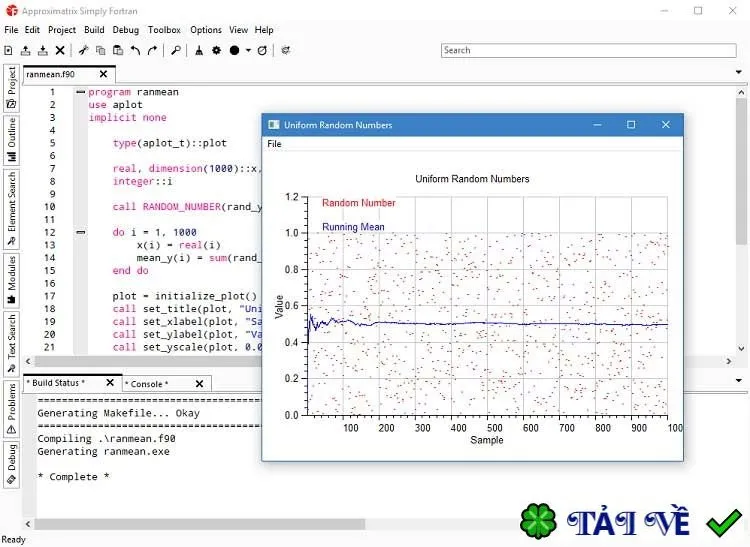Image resolution: width=750 pixels, height=547 pixels.
Task: Open the File menu in Simply Fortran
Action: click(11, 30)
